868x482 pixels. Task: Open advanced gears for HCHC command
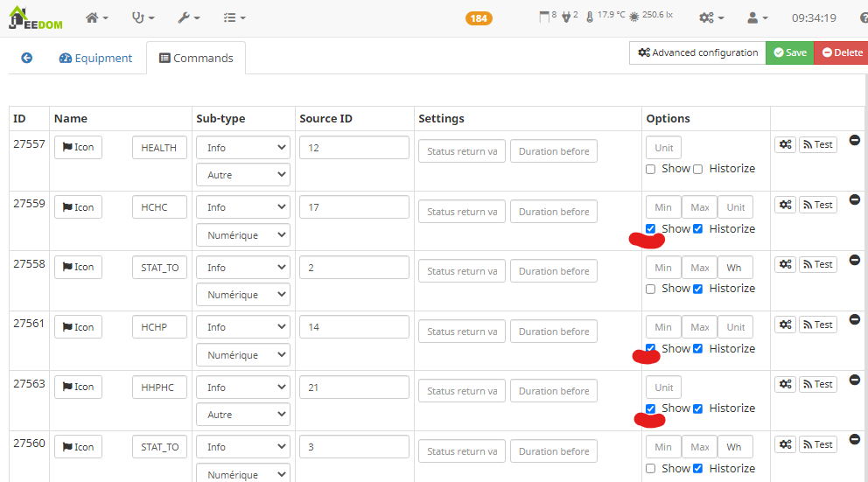[x=785, y=205]
